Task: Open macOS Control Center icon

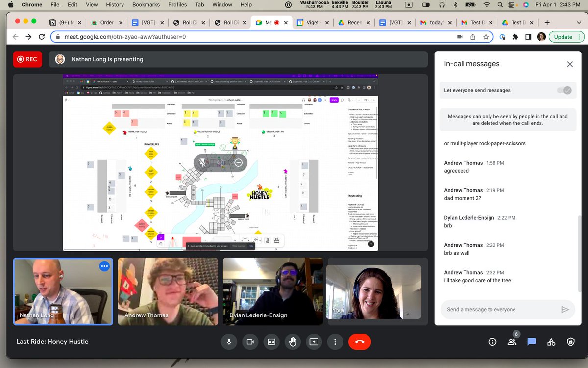Action: pos(513,5)
